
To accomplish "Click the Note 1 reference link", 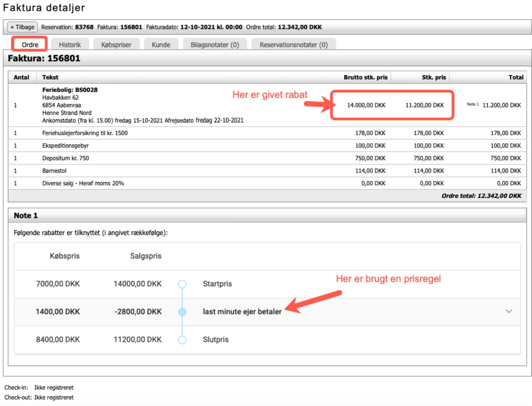I will point(473,104).
